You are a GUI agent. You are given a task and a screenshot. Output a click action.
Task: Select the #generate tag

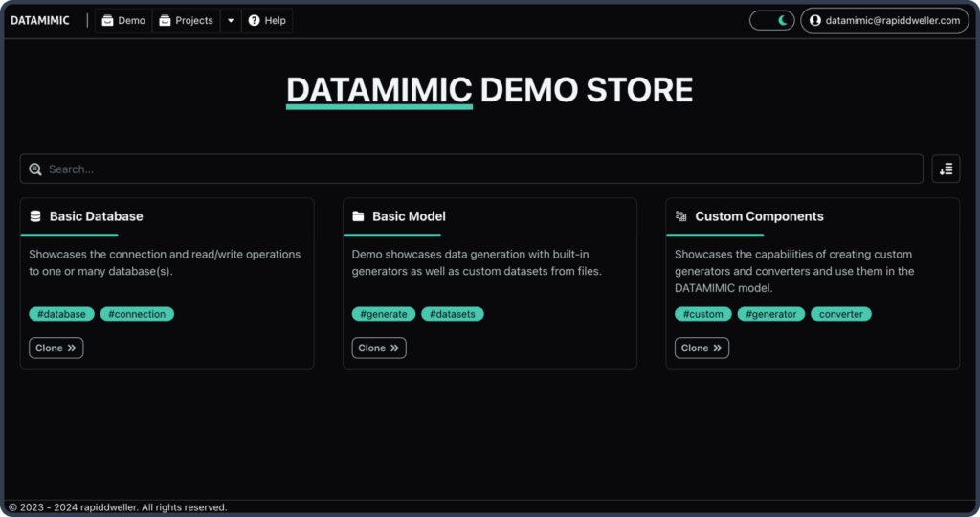pyautogui.click(x=383, y=314)
